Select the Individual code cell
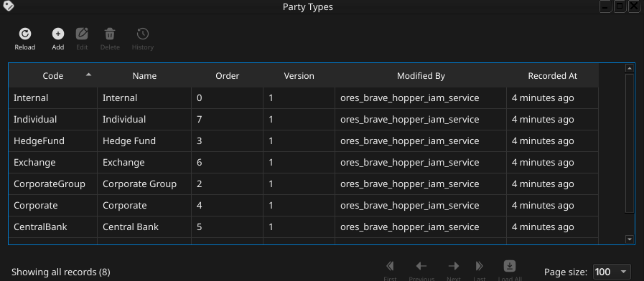644x281 pixels. point(53,120)
